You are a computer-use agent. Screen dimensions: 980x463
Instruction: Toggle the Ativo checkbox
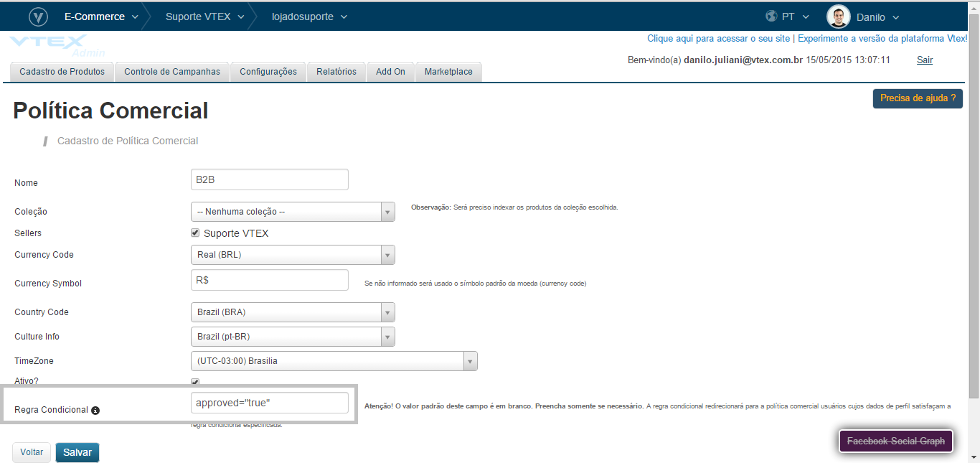[x=195, y=382]
